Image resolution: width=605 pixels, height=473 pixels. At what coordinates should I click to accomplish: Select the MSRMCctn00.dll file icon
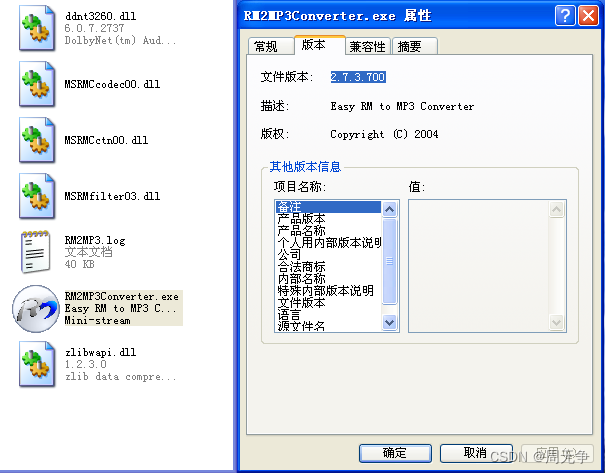pyautogui.click(x=37, y=140)
